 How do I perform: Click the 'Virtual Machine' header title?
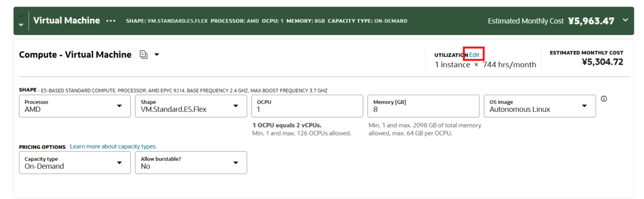click(x=67, y=20)
